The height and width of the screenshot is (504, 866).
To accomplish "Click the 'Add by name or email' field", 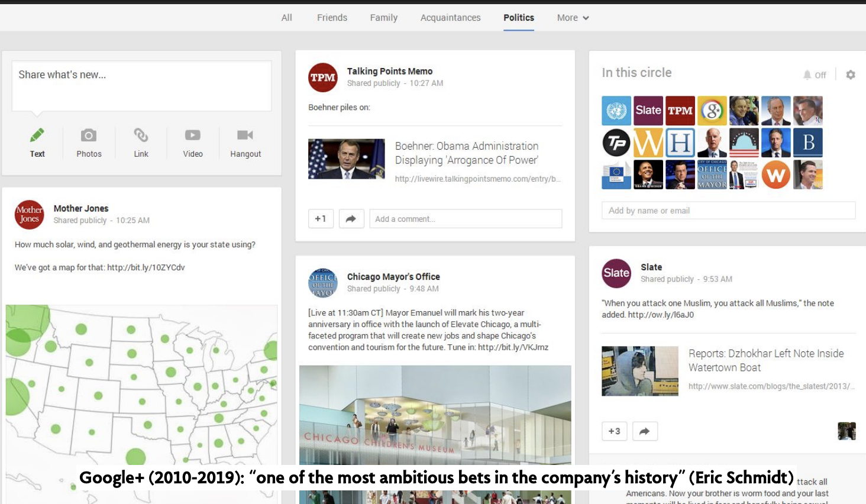I will [728, 211].
